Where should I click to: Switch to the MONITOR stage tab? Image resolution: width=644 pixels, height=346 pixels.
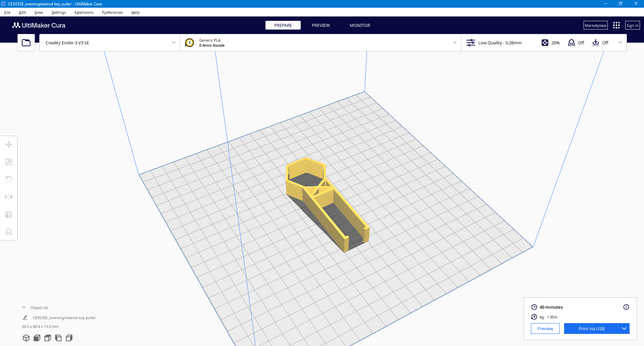click(x=360, y=25)
